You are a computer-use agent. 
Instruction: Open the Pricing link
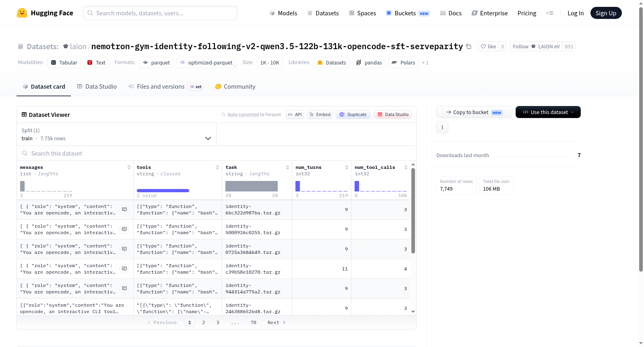pos(527,13)
